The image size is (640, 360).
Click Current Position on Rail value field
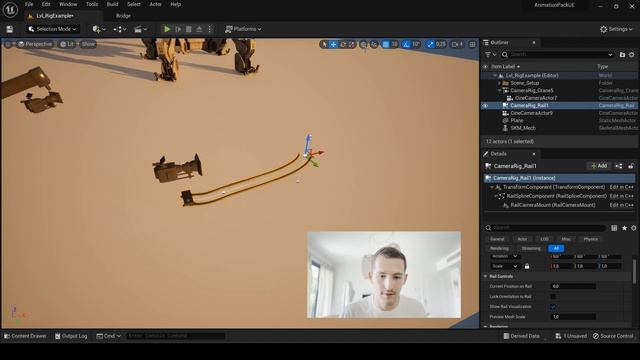pos(573,287)
